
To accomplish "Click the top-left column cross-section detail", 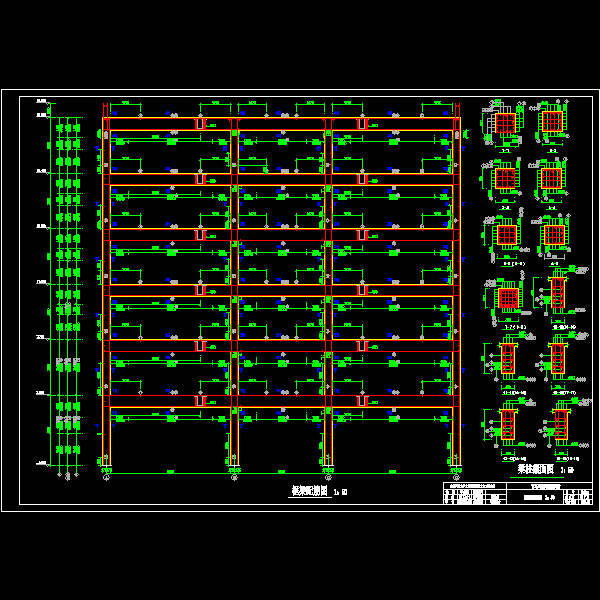I will click(x=505, y=123).
